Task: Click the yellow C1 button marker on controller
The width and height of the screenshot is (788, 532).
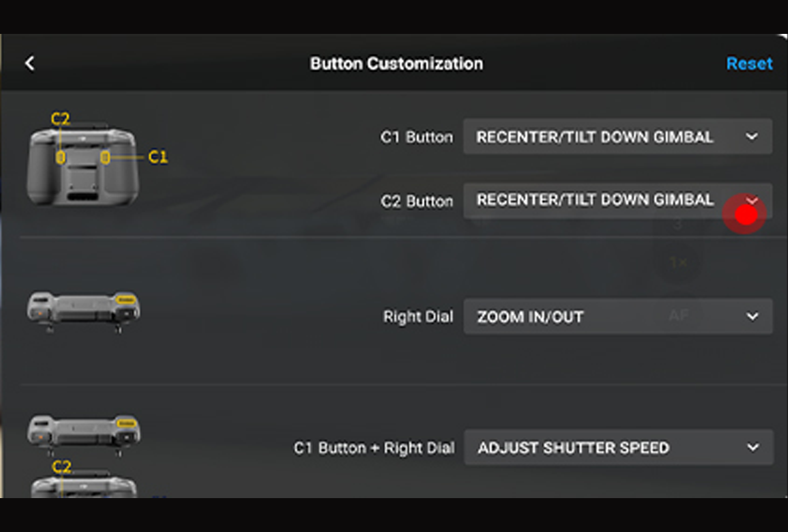Action: click(x=105, y=157)
